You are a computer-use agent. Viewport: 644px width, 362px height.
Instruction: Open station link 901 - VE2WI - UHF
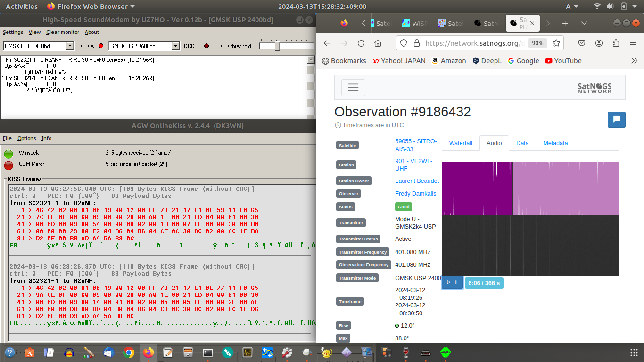click(x=413, y=165)
